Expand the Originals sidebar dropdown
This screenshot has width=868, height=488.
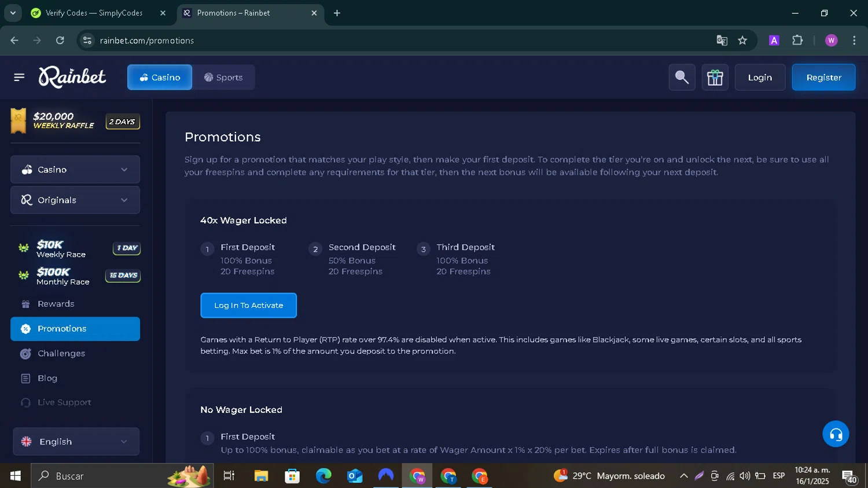tap(75, 200)
